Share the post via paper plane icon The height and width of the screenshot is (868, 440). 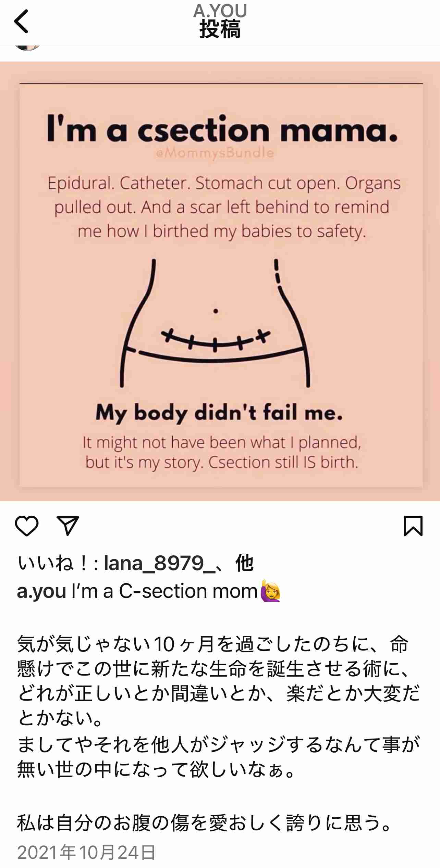pos(68,526)
